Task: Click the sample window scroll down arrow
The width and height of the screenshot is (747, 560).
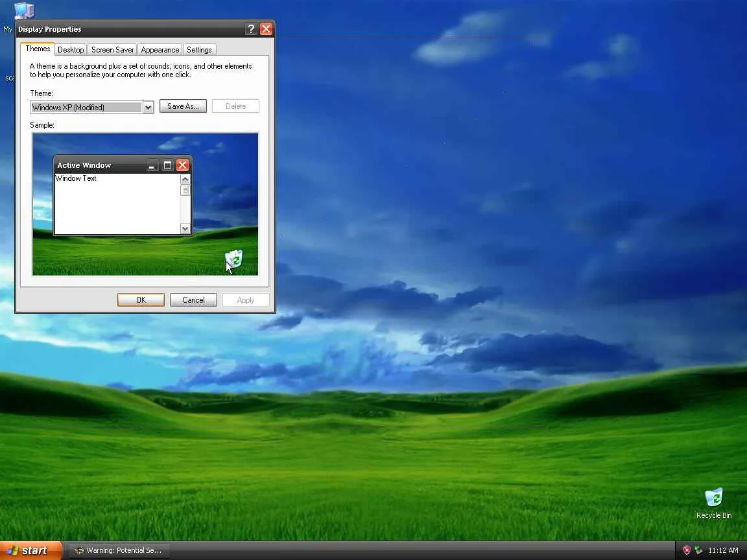Action: (185, 229)
